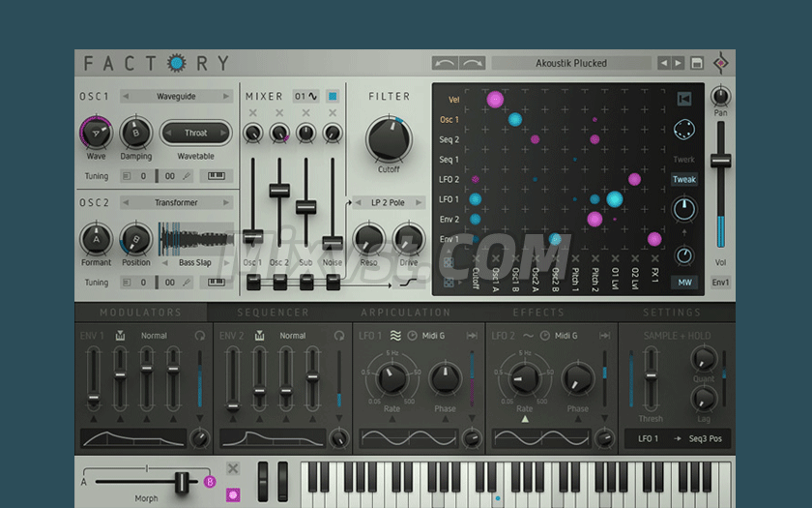Click the undo arrow in the header
812x508 pixels.
point(446,64)
